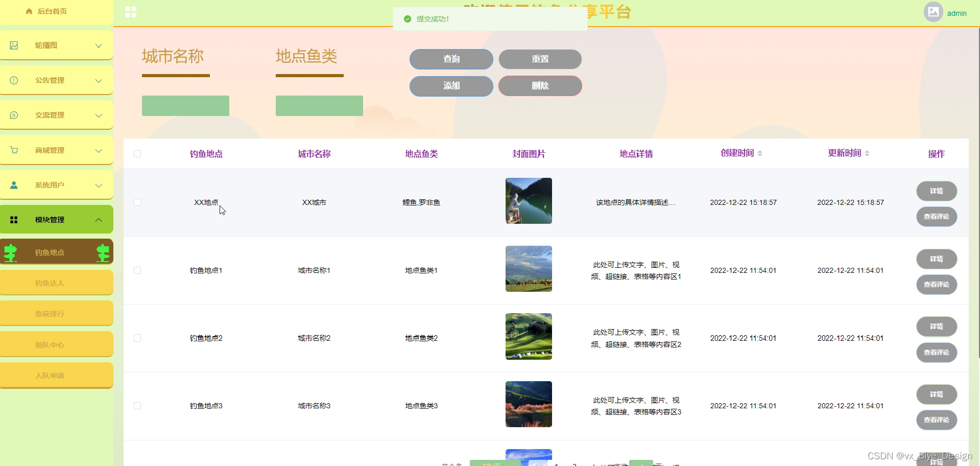This screenshot has width=980, height=466.
Task: Click the 地点鱼类 search input field
Action: pyautogui.click(x=319, y=106)
